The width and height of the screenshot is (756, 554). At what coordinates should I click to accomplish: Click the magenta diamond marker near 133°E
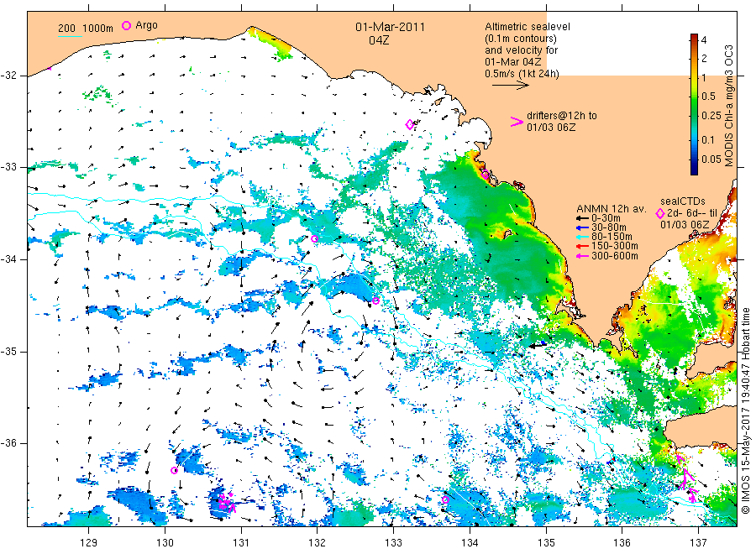410,125
